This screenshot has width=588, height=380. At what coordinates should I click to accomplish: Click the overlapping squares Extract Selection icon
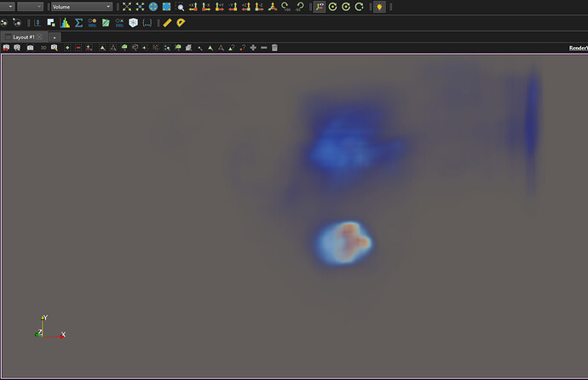tap(51, 23)
